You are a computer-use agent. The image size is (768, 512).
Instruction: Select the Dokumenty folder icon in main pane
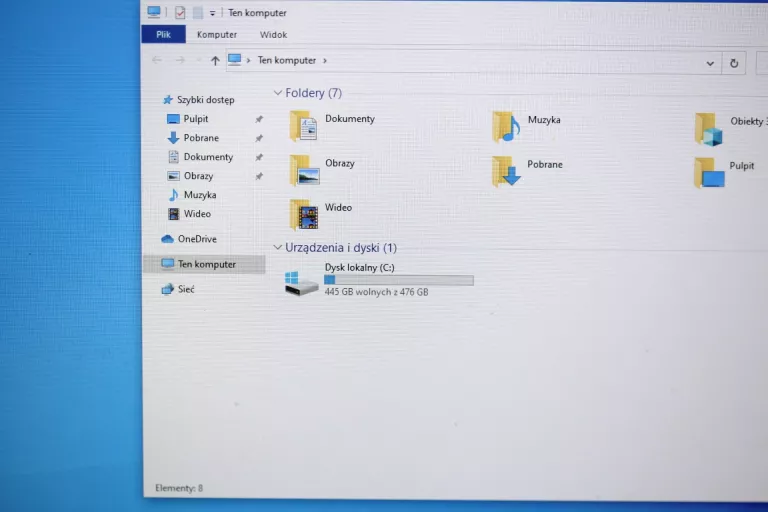click(303, 126)
